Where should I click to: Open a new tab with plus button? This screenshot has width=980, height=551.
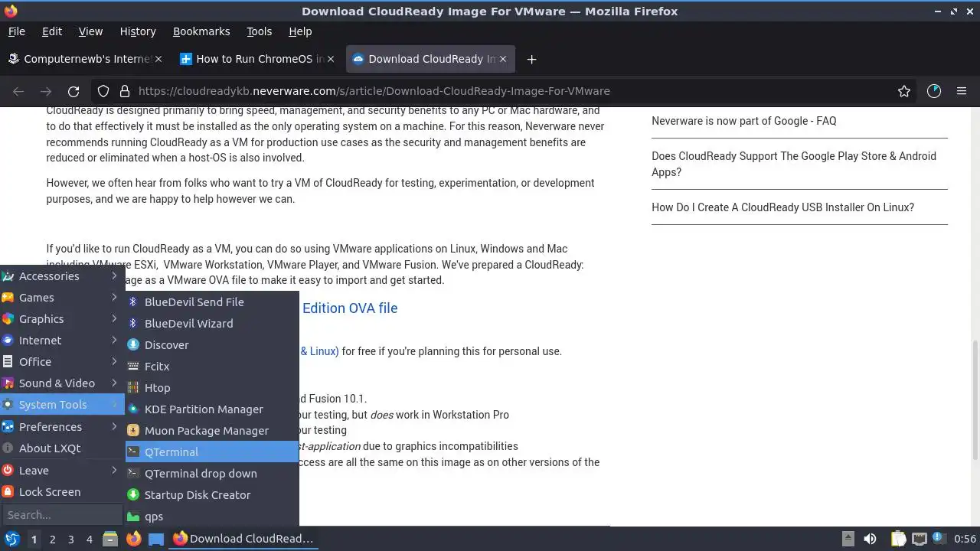click(x=531, y=59)
